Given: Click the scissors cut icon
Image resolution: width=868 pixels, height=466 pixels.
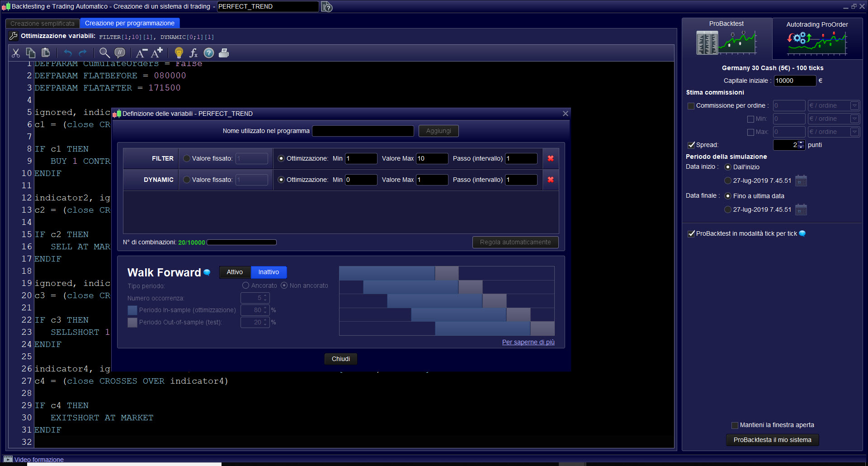Looking at the screenshot, I should 16,53.
